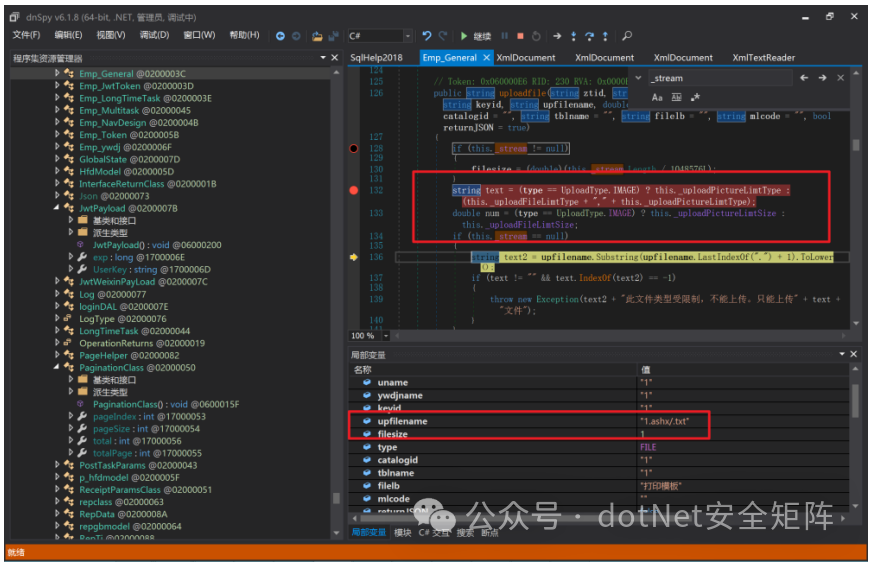Select the upfilename local variable row

598,421
